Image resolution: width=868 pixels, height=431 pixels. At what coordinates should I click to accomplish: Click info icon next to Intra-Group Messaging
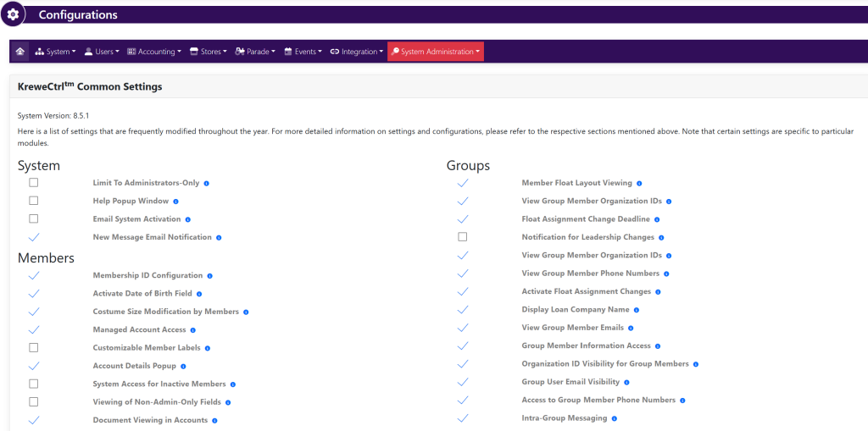[615, 418]
